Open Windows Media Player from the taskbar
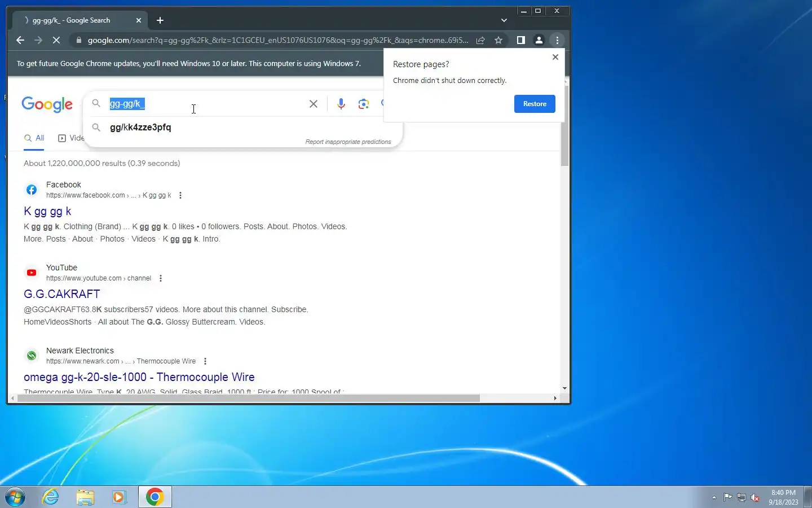The height and width of the screenshot is (508, 812). click(119, 497)
